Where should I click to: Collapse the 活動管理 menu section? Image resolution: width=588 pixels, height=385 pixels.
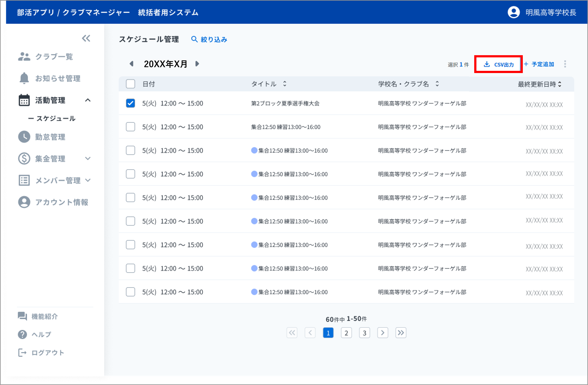88,100
